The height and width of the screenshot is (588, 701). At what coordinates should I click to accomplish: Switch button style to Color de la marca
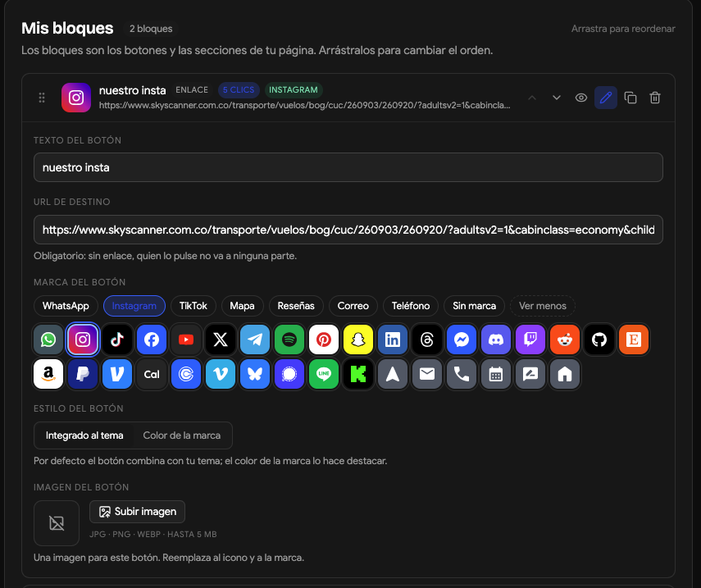point(182,435)
